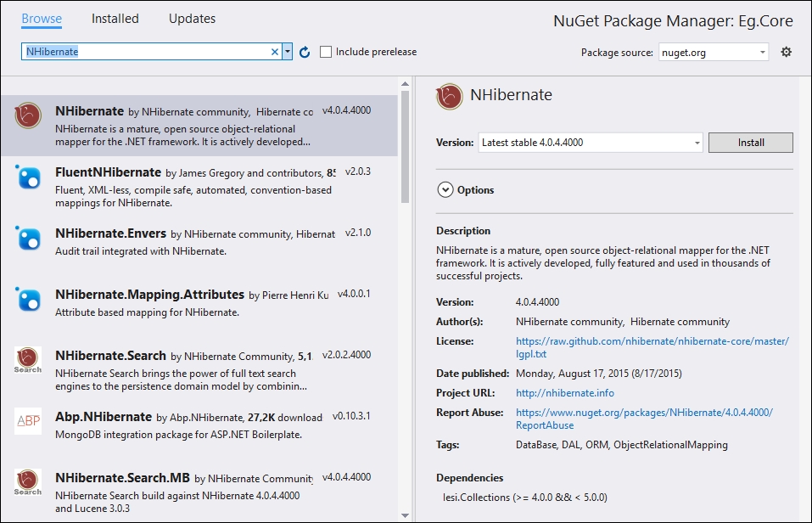This screenshot has width=812, height=523.
Task: Refresh the package list
Action: point(305,52)
